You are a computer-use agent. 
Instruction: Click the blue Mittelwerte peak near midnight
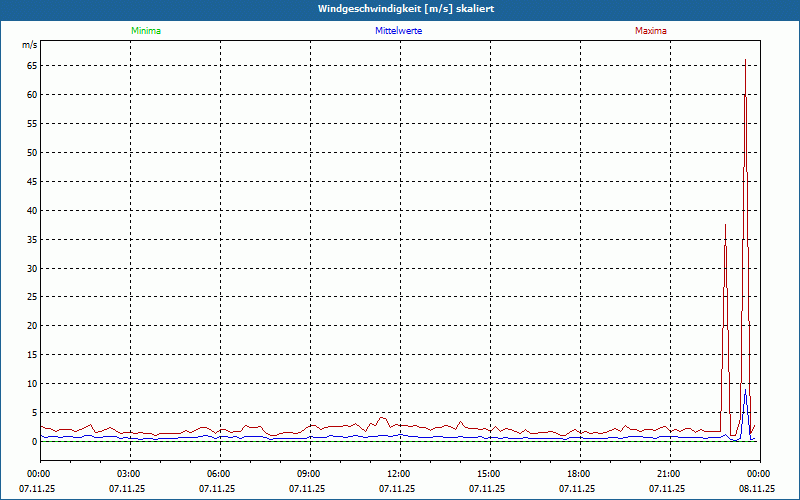(x=745, y=390)
